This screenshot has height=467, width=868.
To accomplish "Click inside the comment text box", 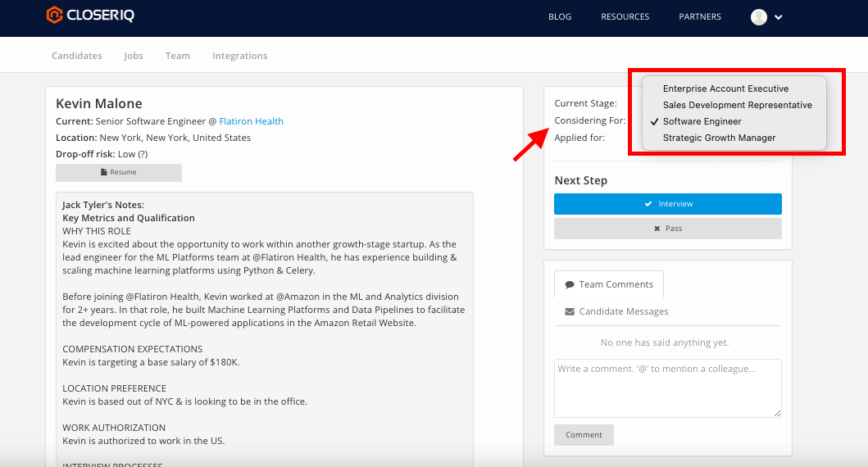I will (x=667, y=388).
